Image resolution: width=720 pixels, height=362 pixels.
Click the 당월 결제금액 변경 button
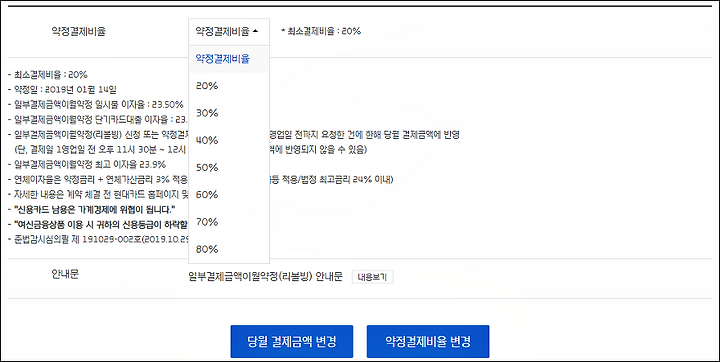(292, 341)
